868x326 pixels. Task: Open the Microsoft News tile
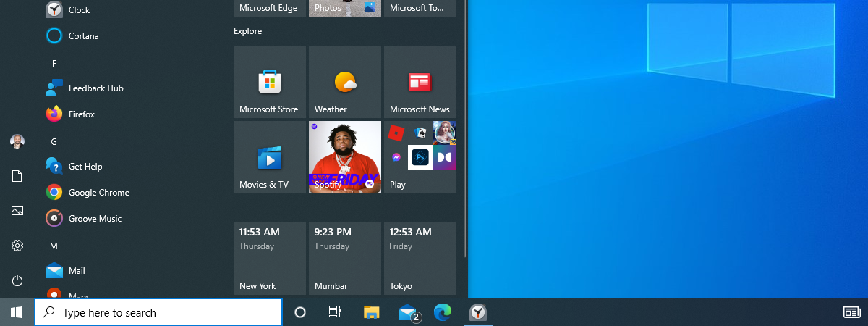pos(420,82)
